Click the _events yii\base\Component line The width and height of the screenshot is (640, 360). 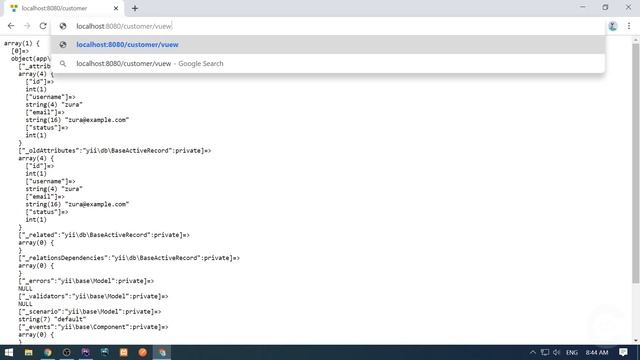[93, 327]
